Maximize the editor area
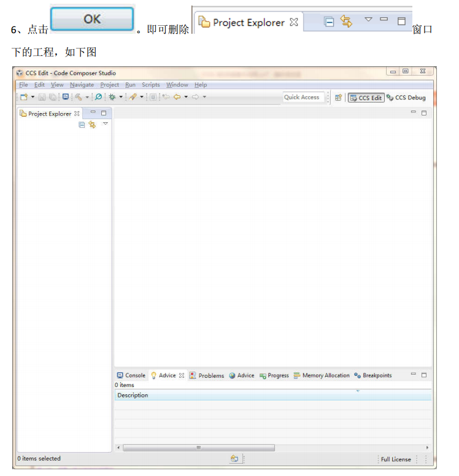This screenshot has width=459, height=476. (424, 113)
